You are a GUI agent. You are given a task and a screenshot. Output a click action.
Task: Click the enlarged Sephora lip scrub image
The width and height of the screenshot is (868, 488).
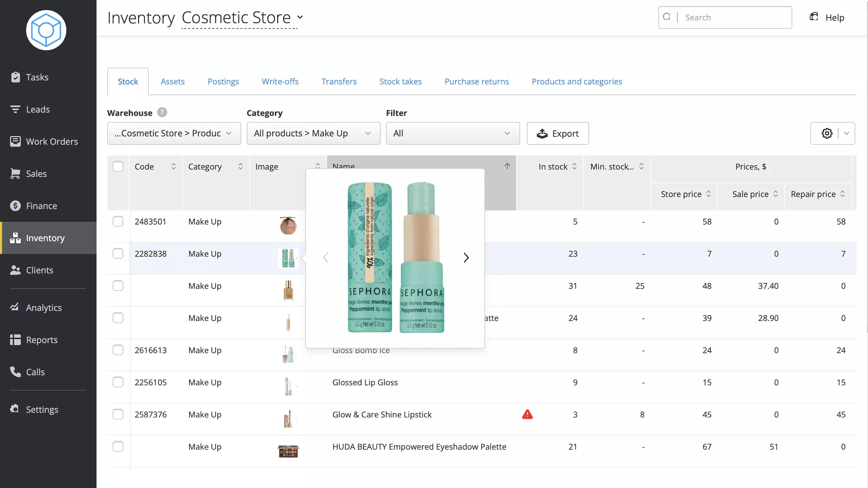pos(396,257)
